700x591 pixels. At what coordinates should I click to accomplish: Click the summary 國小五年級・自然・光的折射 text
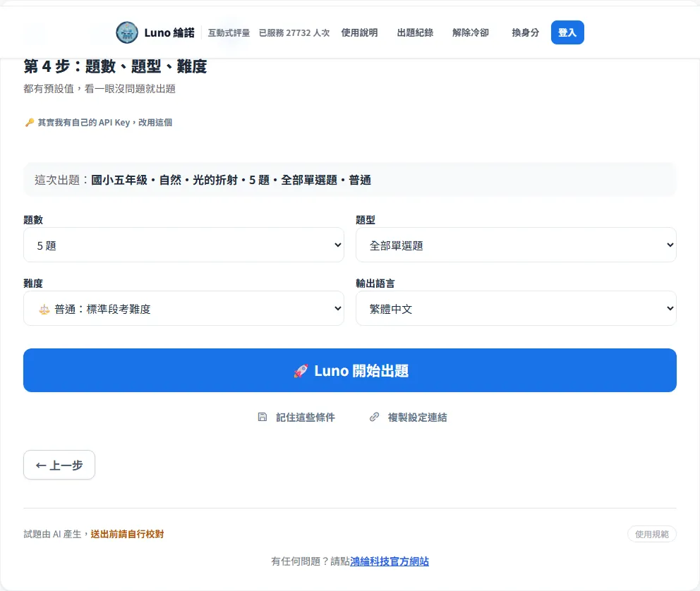pos(231,180)
